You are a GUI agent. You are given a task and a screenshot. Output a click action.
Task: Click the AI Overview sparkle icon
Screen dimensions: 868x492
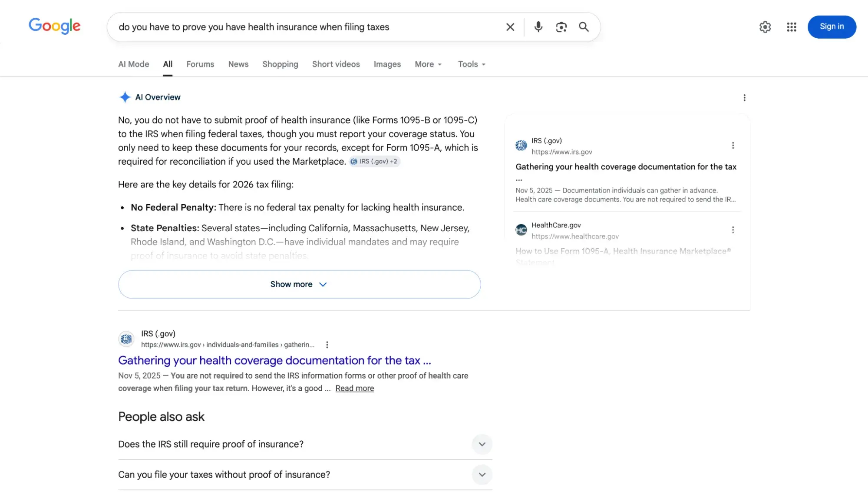click(125, 97)
